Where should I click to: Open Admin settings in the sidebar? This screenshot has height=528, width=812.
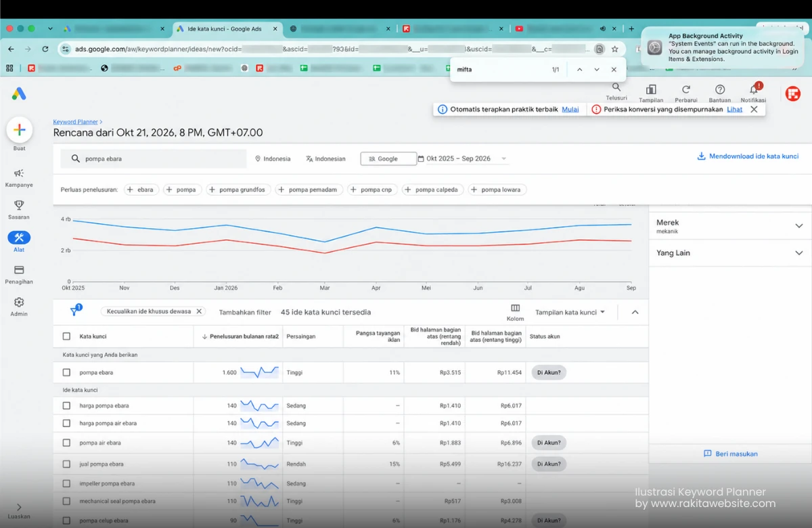click(19, 306)
